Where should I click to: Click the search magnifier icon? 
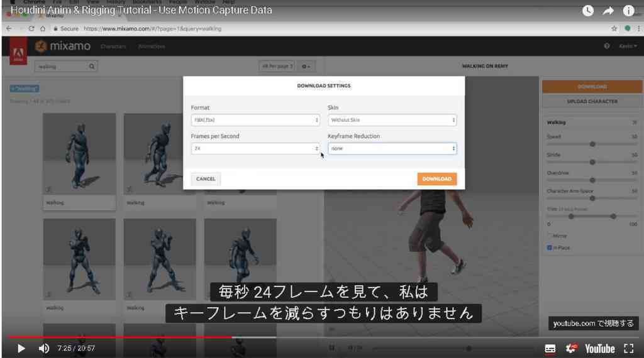pos(92,67)
